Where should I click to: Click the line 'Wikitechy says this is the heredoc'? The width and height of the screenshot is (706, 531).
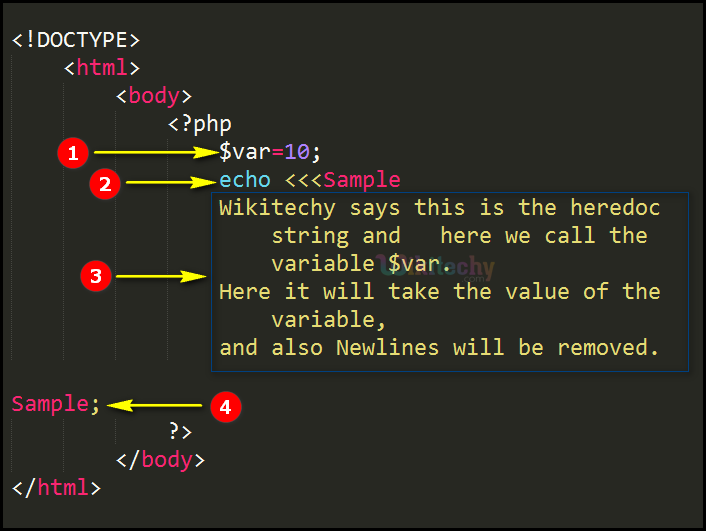pos(440,209)
